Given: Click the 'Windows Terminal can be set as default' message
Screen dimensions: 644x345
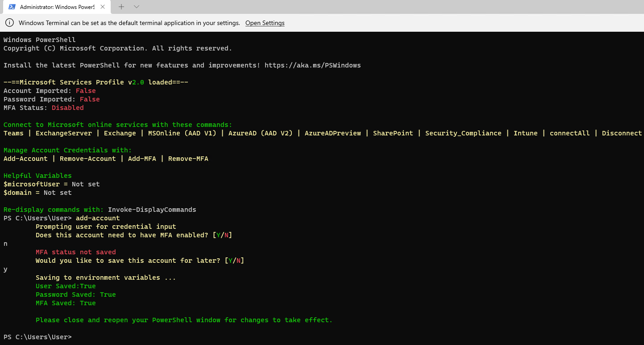Looking at the screenshot, I should click(x=129, y=23).
